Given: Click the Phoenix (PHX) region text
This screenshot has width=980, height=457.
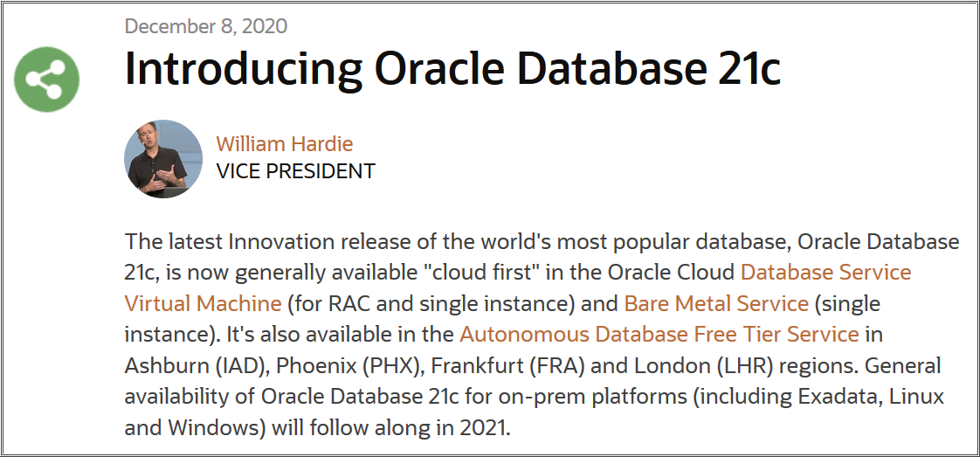Looking at the screenshot, I should tap(349, 365).
